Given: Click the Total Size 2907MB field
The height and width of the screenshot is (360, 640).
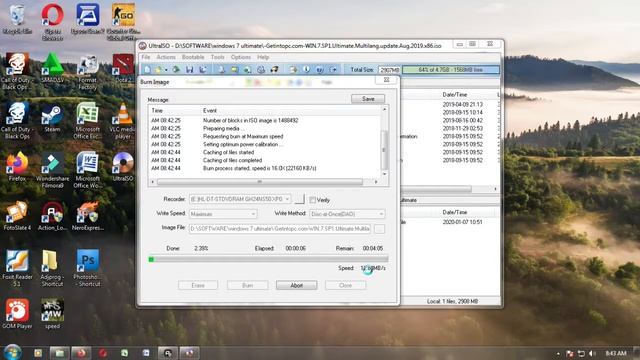Looking at the screenshot, I should 389,70.
